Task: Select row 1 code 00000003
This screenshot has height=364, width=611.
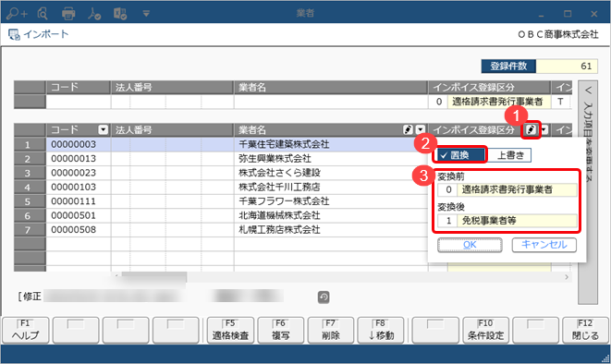Action: pos(79,144)
